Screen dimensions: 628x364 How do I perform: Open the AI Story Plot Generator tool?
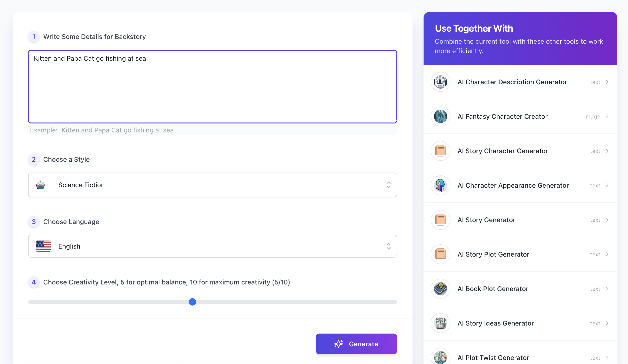pos(493,254)
